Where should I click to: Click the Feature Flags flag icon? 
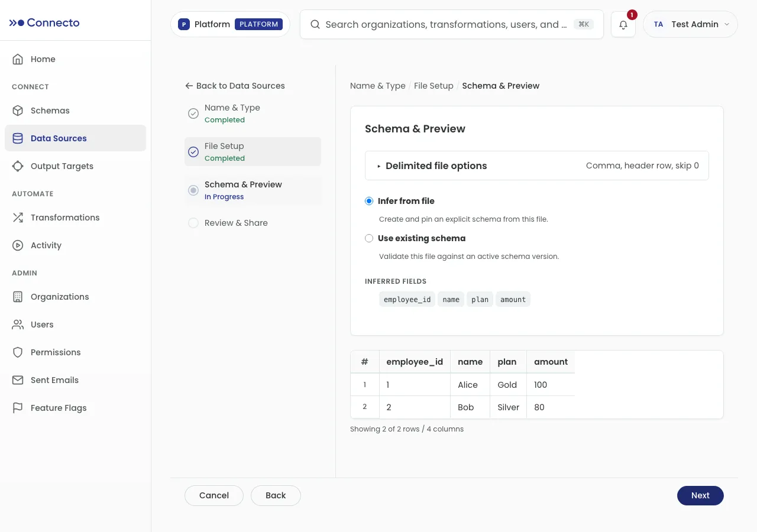tap(18, 408)
